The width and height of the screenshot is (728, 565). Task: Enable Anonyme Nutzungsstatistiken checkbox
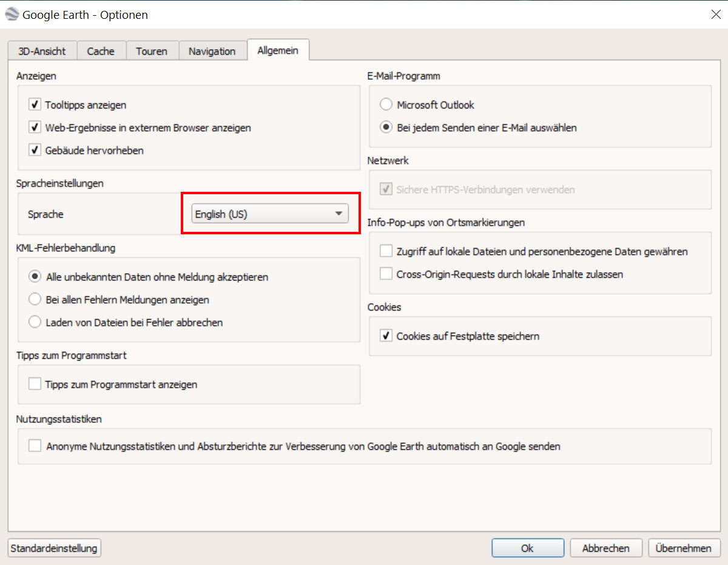pyautogui.click(x=35, y=447)
